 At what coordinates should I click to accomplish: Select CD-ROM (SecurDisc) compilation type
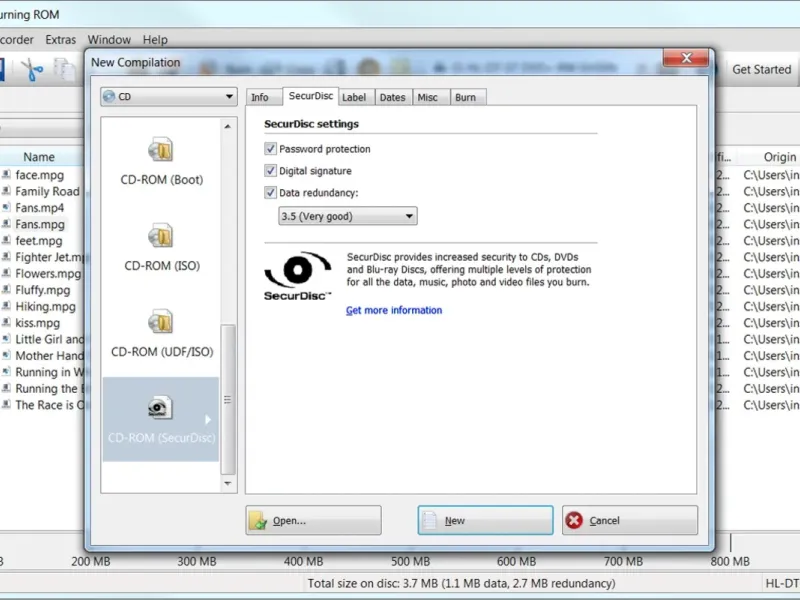161,419
